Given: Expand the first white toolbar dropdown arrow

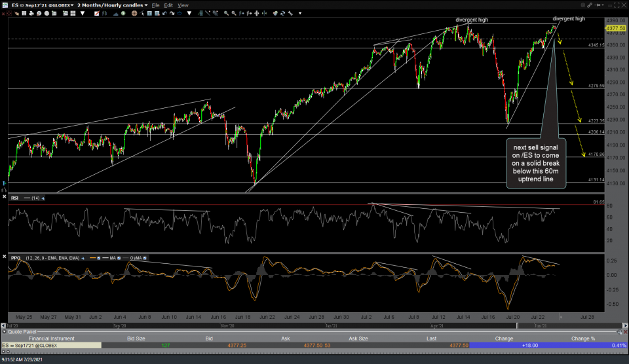Looking at the screenshot, I should (x=83, y=13).
